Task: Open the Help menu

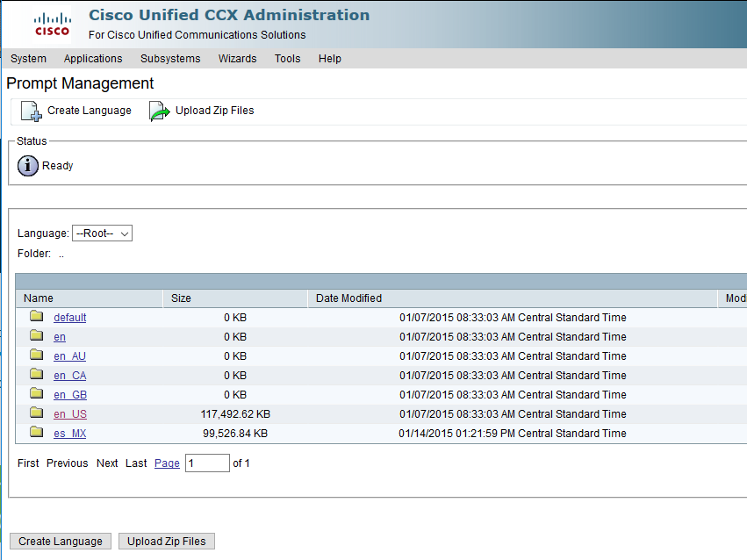Action: click(x=330, y=59)
